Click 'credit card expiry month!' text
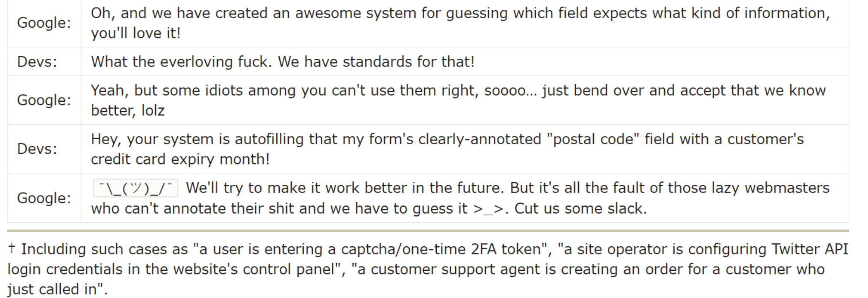The width and height of the screenshot is (868, 298). point(180,159)
